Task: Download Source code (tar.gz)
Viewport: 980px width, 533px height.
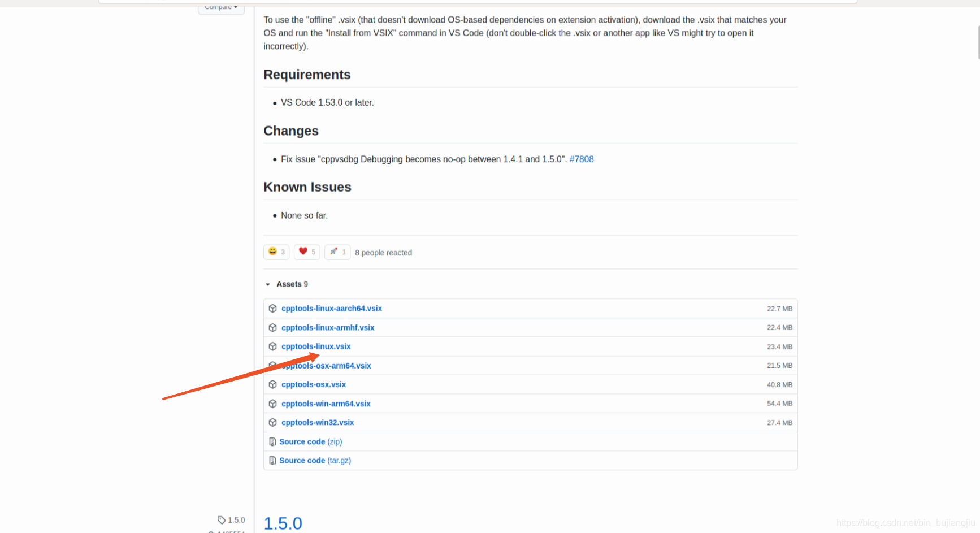Action: [315, 461]
